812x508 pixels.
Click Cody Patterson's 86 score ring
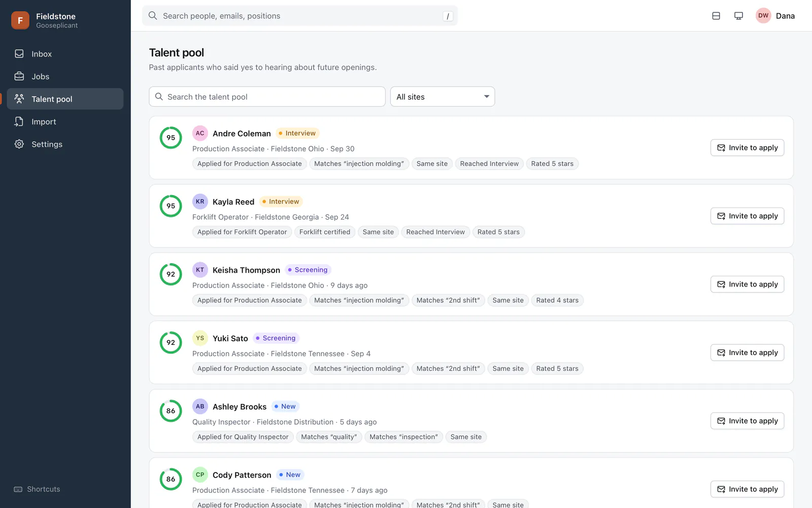[x=171, y=479]
